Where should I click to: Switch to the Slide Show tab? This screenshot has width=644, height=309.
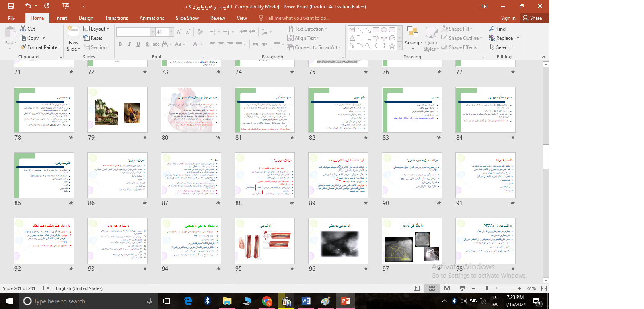click(x=187, y=18)
